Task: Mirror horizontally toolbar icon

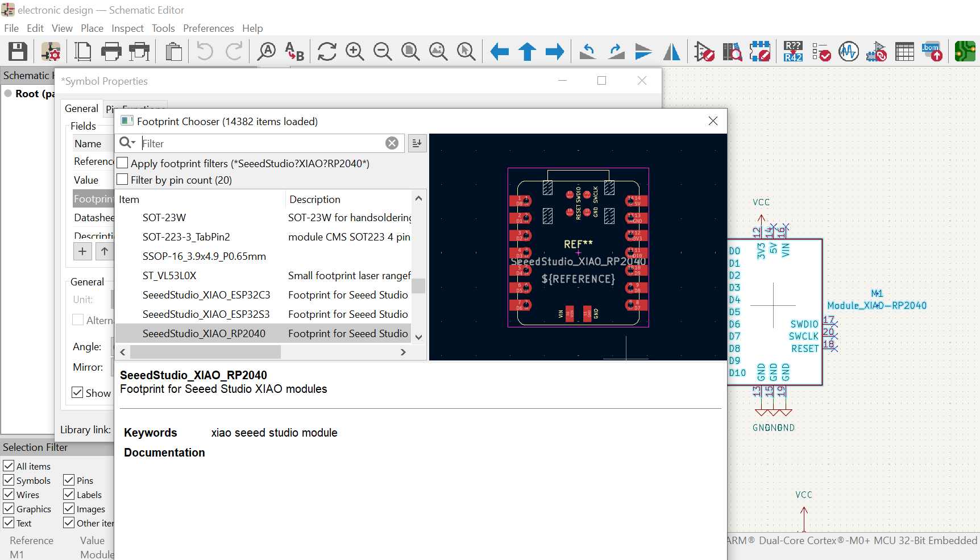Action: [x=671, y=52]
